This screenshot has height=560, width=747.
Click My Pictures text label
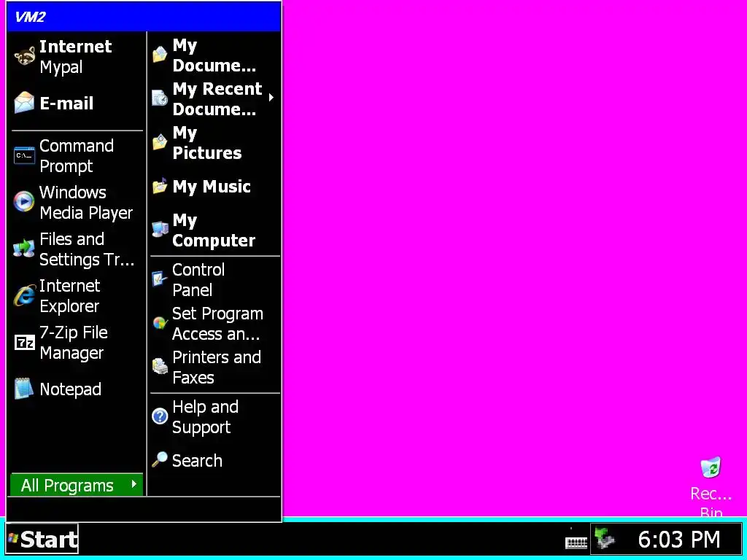tap(206, 142)
